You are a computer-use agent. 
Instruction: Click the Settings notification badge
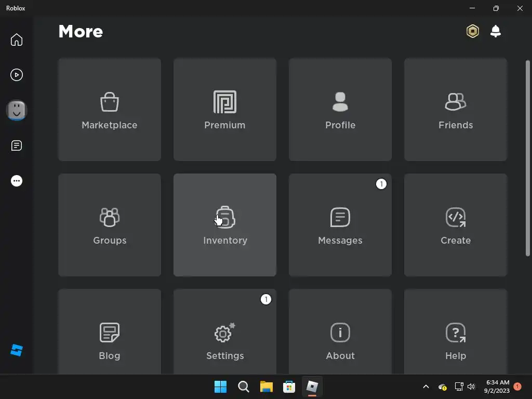point(265,299)
